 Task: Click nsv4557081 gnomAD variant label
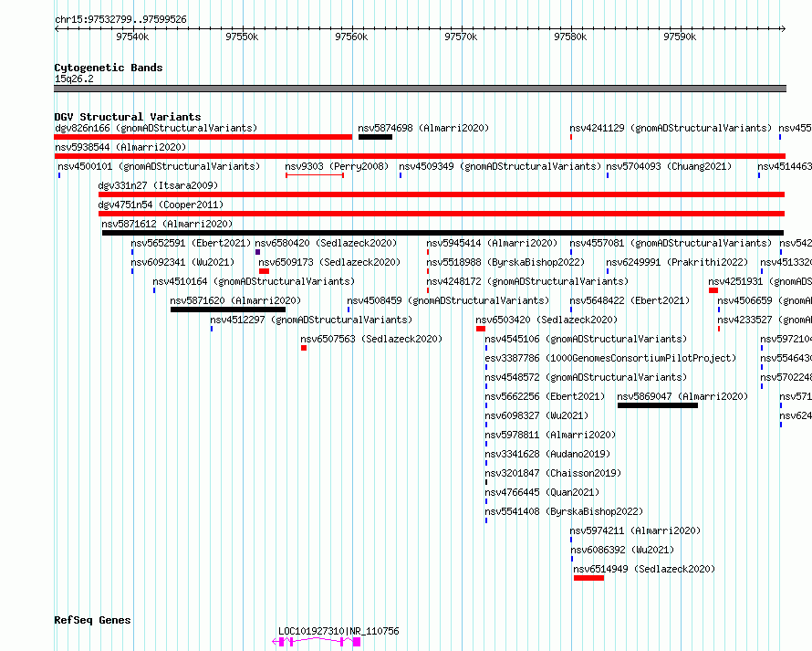tap(671, 243)
